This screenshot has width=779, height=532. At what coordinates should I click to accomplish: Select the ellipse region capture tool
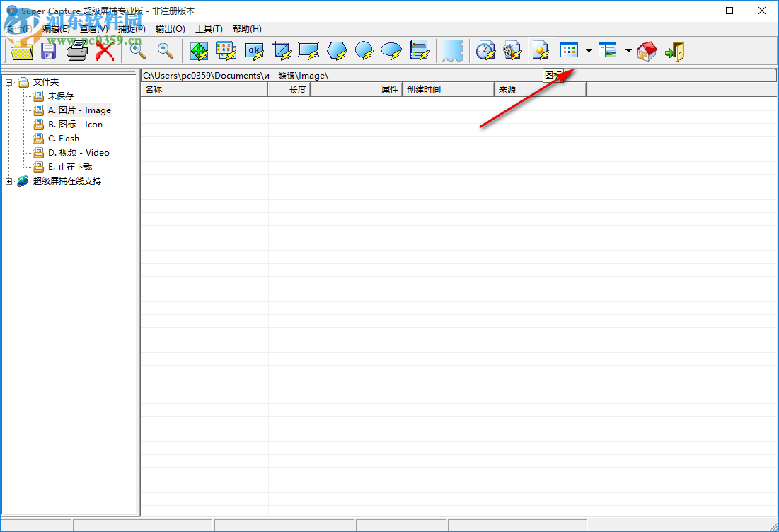point(391,51)
